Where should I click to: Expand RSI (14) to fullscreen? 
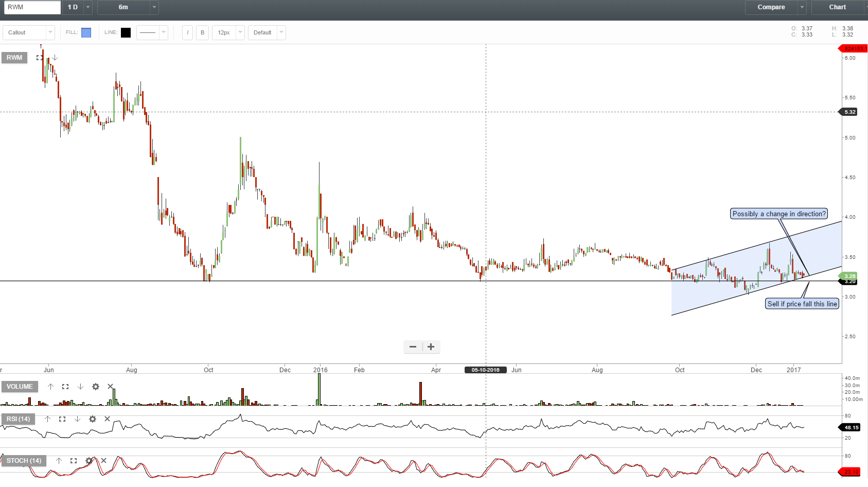[62, 419]
